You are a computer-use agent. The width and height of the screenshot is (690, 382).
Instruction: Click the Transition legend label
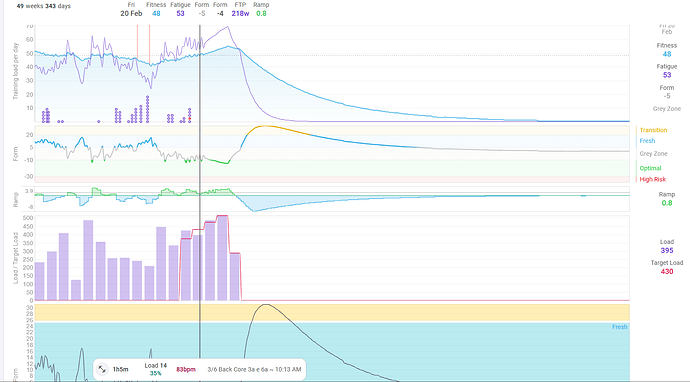tap(653, 130)
